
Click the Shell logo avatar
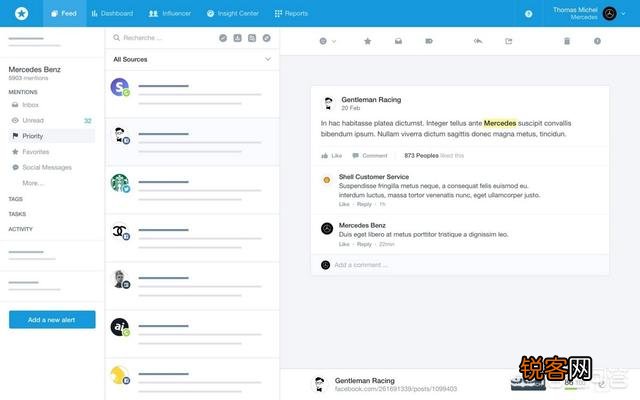[x=327, y=180]
